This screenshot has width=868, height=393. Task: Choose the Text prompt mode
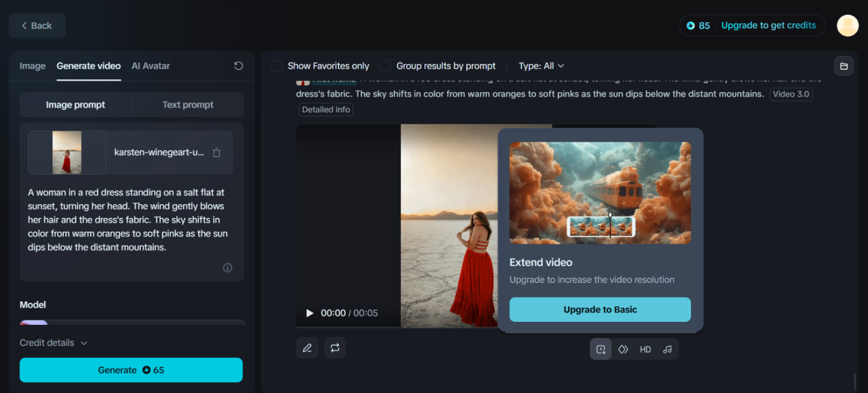(187, 105)
